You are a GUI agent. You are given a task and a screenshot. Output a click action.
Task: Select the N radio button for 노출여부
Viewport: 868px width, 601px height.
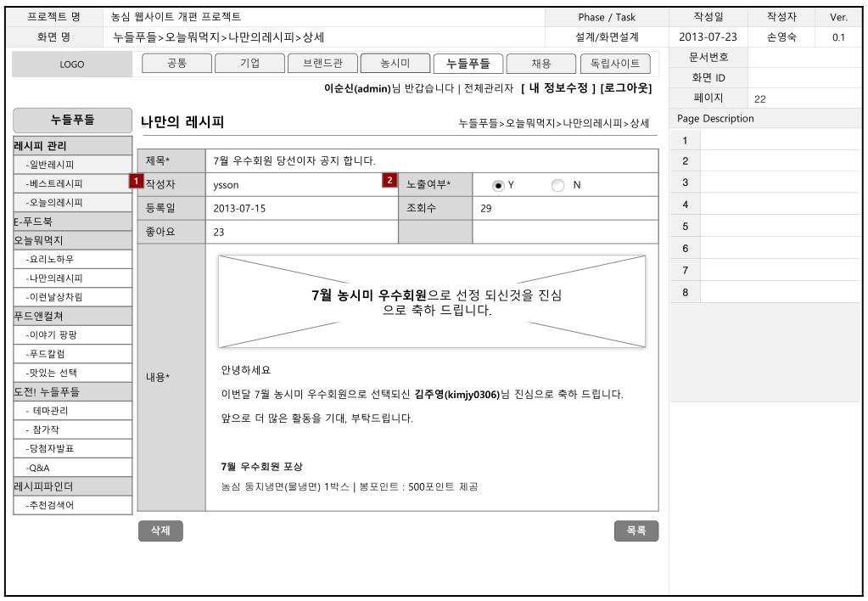[x=558, y=186]
